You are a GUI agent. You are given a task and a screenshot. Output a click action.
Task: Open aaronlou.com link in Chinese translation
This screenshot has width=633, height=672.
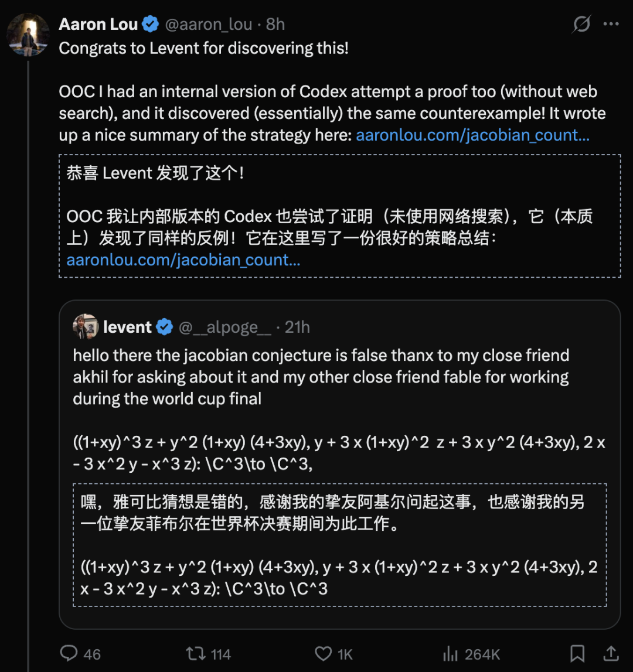[183, 260]
